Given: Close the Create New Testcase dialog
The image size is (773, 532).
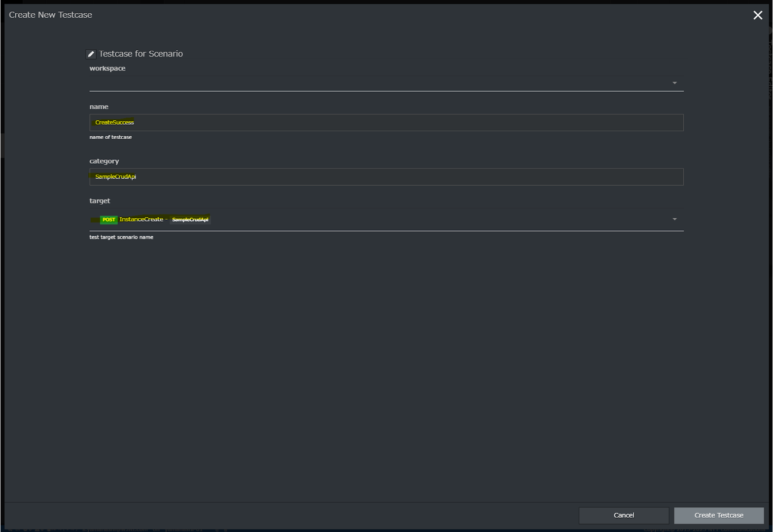Looking at the screenshot, I should (x=758, y=15).
